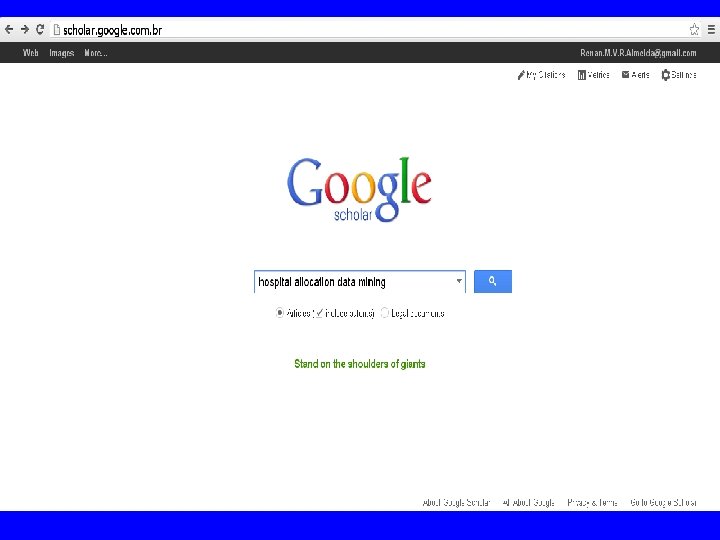Go back with the browser back arrow
Viewport: 720px width, 540px height.
point(9,29)
